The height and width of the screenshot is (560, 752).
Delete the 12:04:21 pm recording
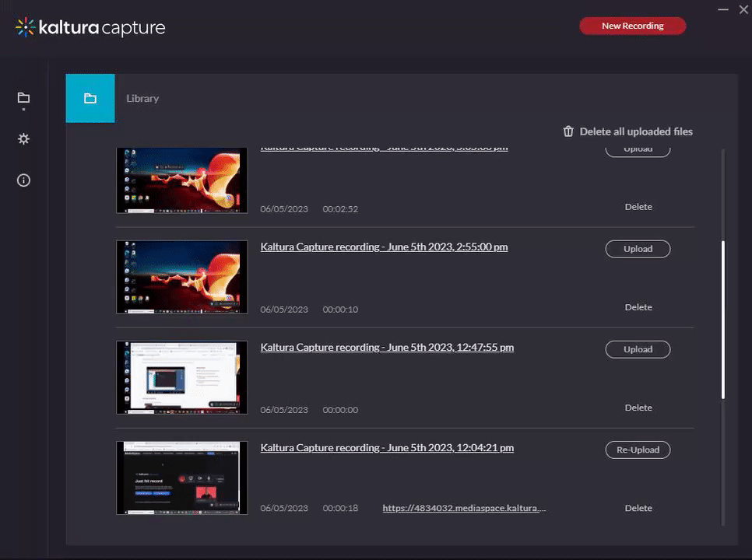coord(638,508)
